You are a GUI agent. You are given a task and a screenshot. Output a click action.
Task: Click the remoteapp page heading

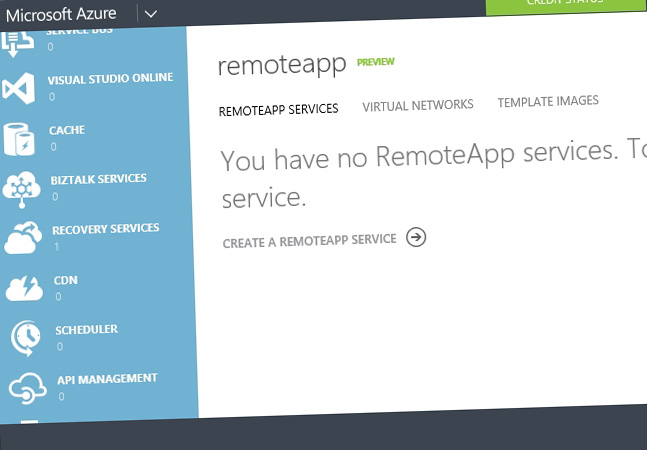[282, 66]
